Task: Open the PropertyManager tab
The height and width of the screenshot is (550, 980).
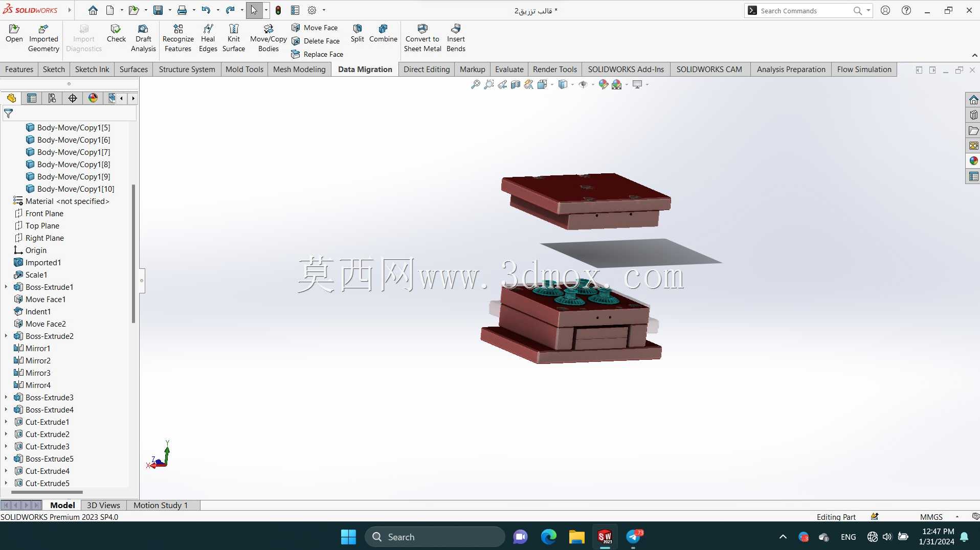Action: [x=32, y=98]
